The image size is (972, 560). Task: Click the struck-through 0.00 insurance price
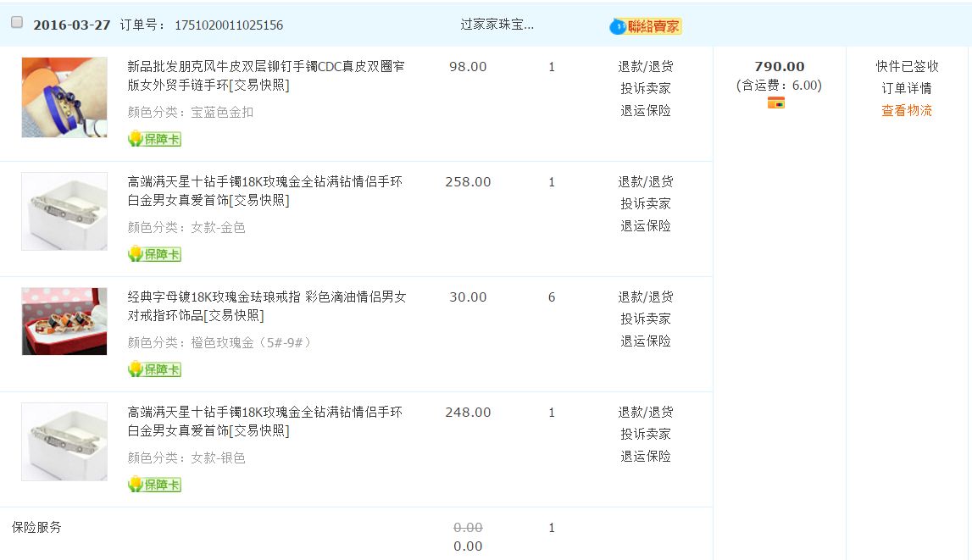[x=468, y=527]
